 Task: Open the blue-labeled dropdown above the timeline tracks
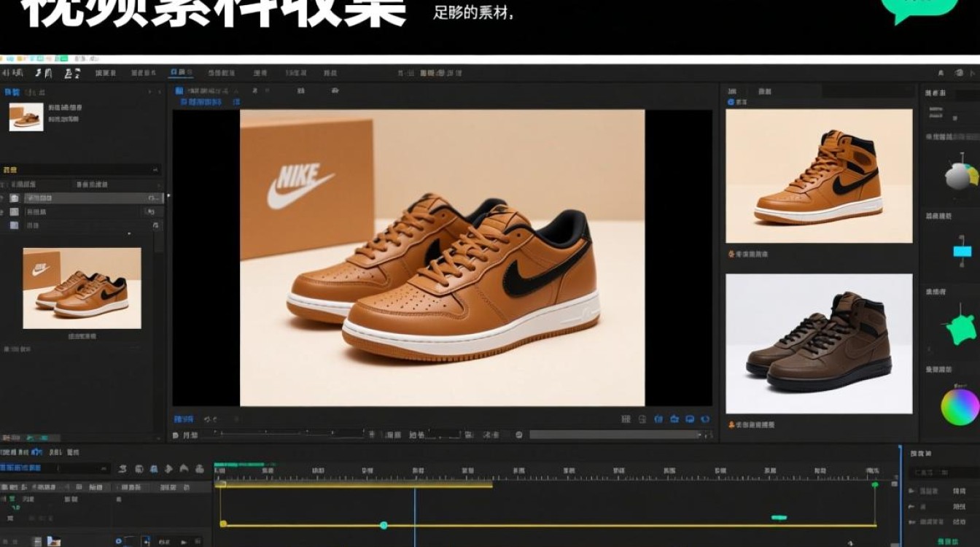[55, 468]
